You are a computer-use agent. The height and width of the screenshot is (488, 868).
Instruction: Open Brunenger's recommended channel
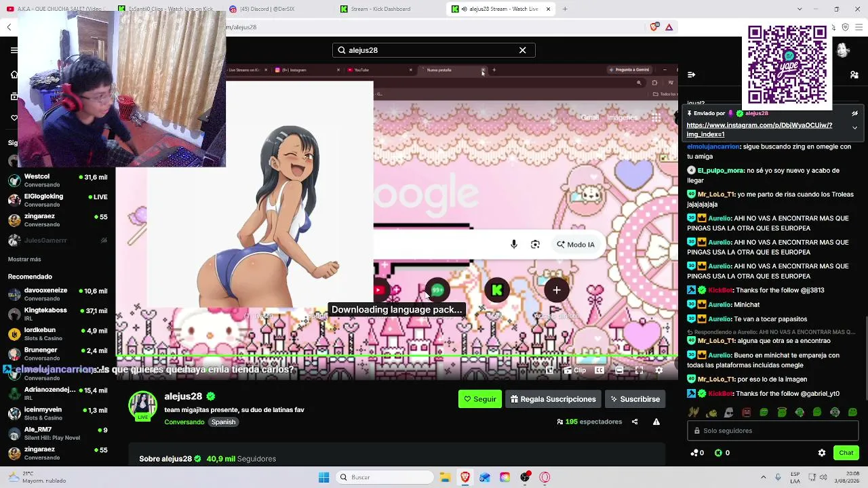(58, 354)
